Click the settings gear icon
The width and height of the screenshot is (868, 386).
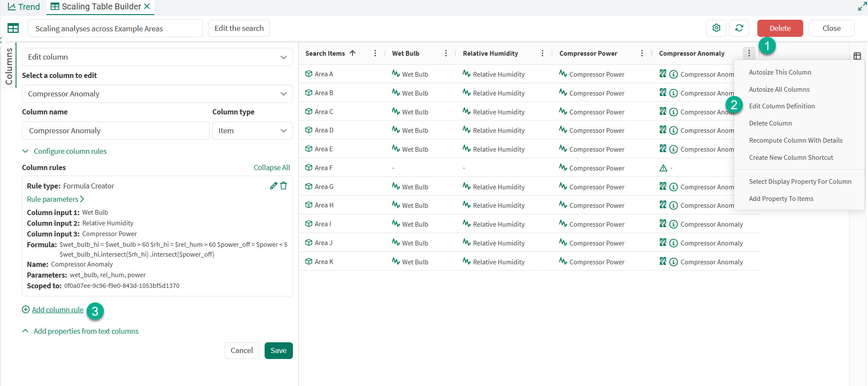point(716,28)
